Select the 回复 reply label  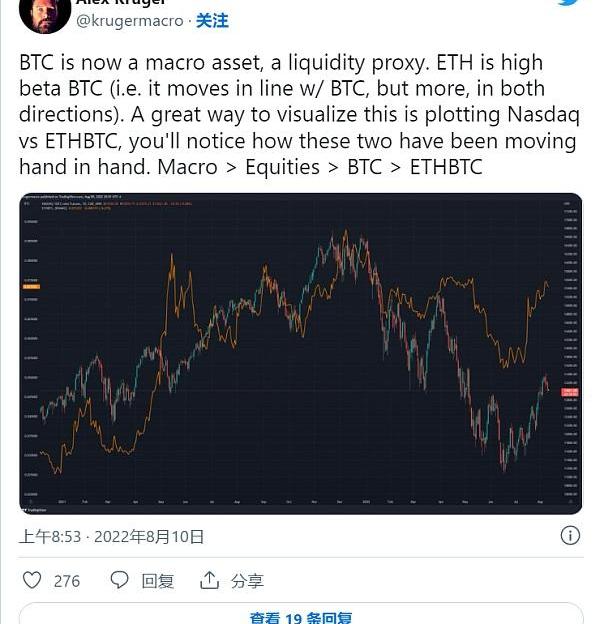pos(158,581)
